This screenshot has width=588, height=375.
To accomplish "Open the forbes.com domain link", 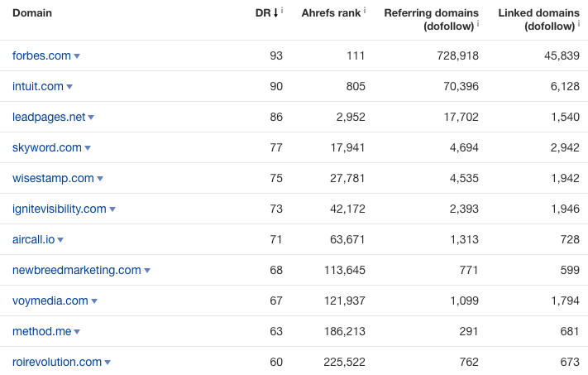I will 41,55.
